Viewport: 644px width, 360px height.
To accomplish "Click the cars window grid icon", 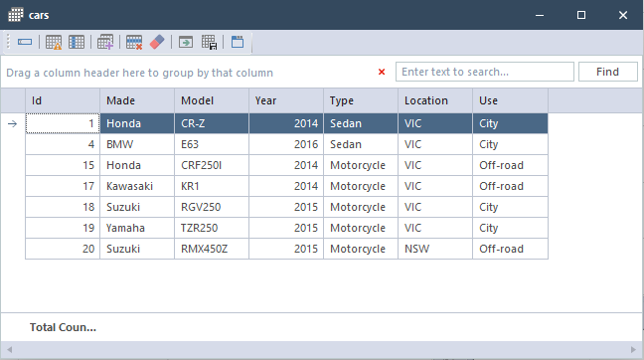I will click(16, 15).
